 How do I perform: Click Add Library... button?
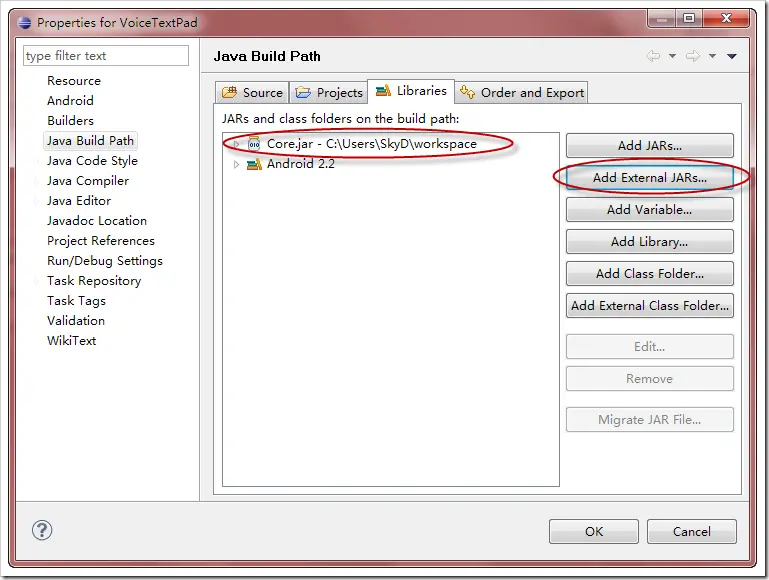click(650, 242)
